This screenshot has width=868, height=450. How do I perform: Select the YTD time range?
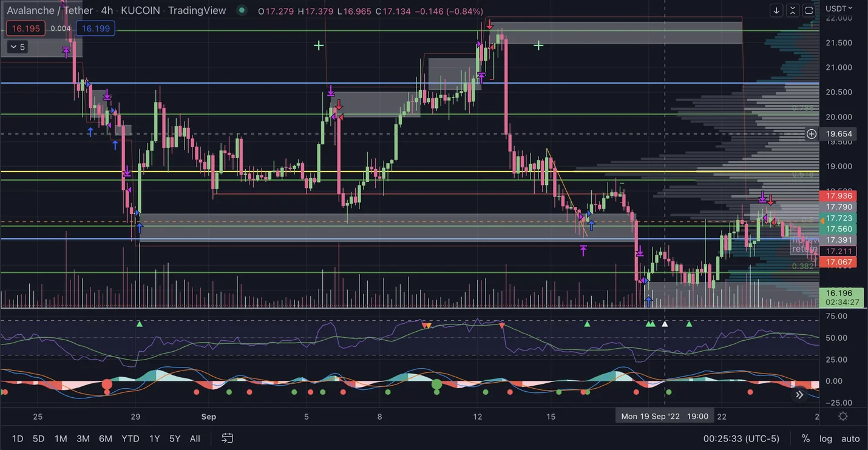tap(131, 438)
